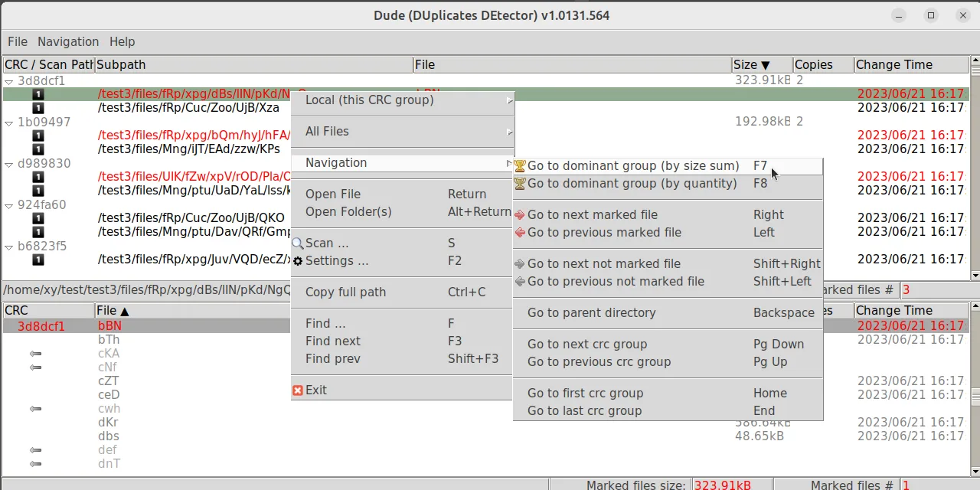980x490 pixels.
Task: Click the red X Exit icon
Action: click(298, 390)
